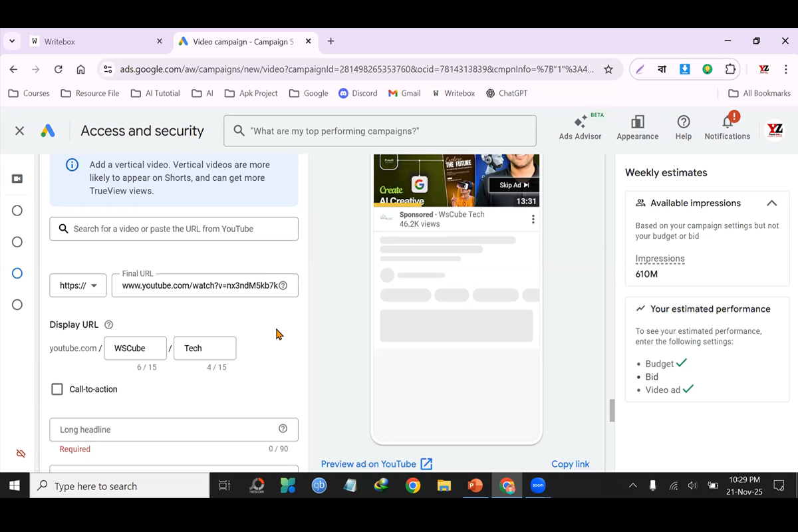Image resolution: width=798 pixels, height=532 pixels.
Task: Click the Long headline input field
Action: pyautogui.click(x=166, y=430)
